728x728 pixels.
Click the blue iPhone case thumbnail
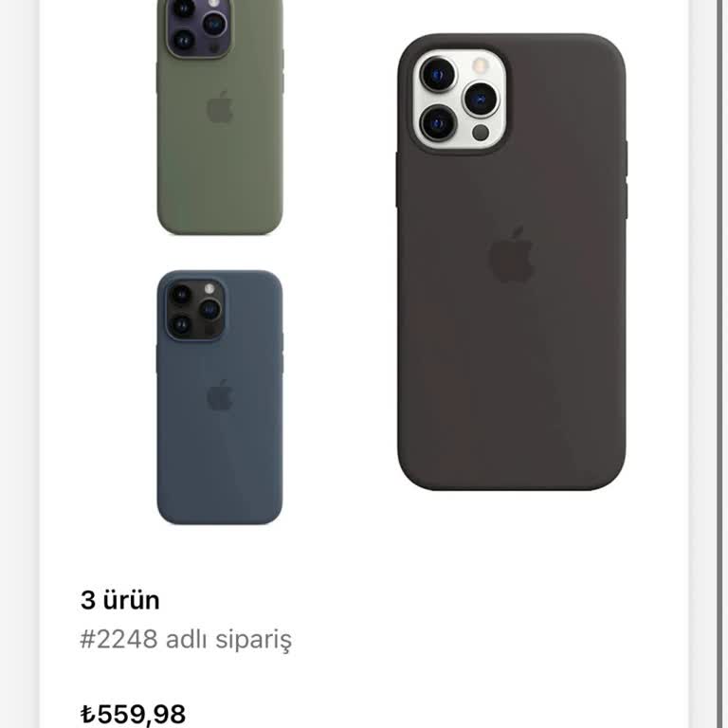pos(219,398)
